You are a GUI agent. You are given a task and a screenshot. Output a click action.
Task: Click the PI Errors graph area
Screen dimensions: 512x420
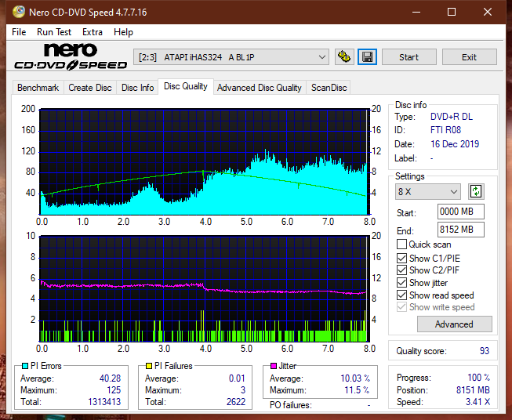[x=204, y=162]
